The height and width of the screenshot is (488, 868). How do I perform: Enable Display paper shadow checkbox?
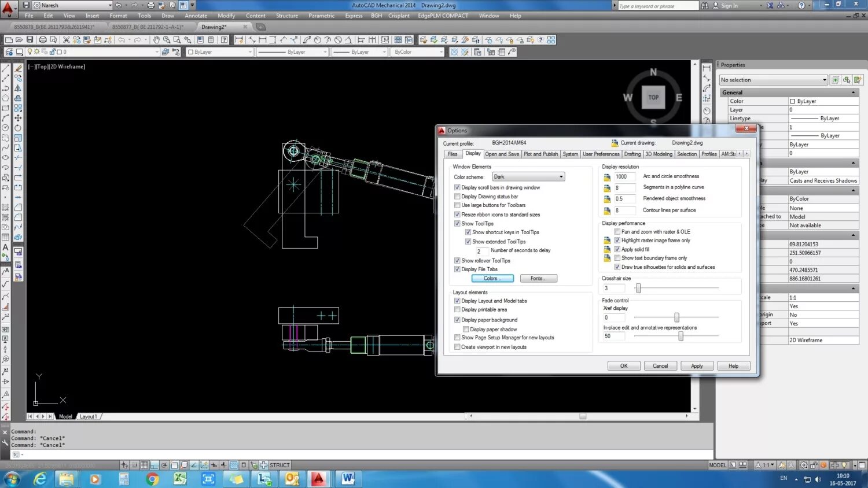(x=466, y=329)
